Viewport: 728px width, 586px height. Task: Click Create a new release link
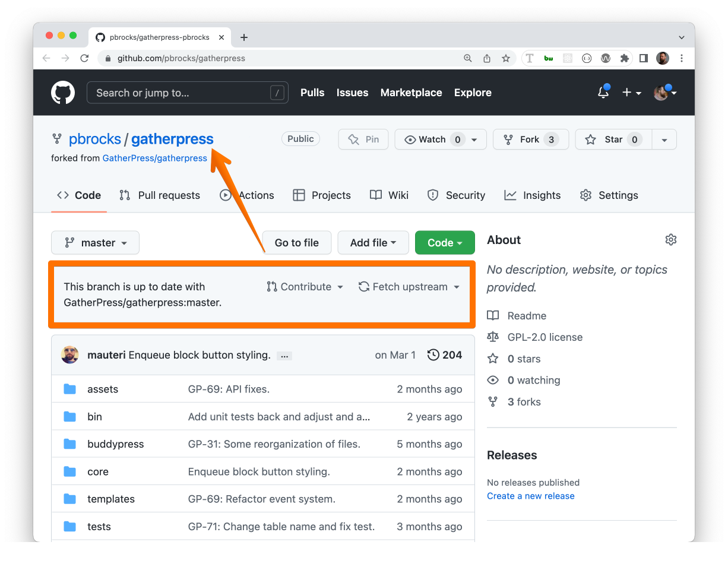pyautogui.click(x=531, y=496)
